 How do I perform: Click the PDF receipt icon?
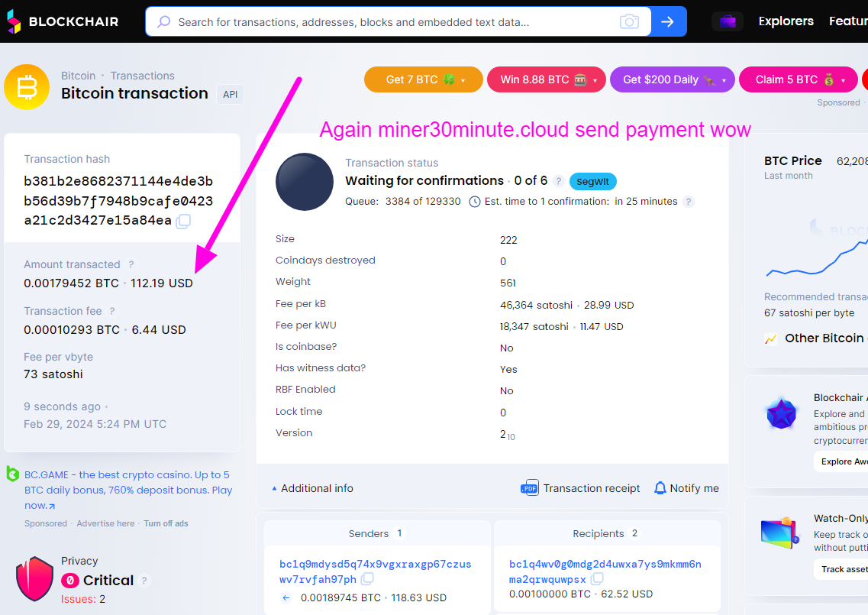coord(529,487)
